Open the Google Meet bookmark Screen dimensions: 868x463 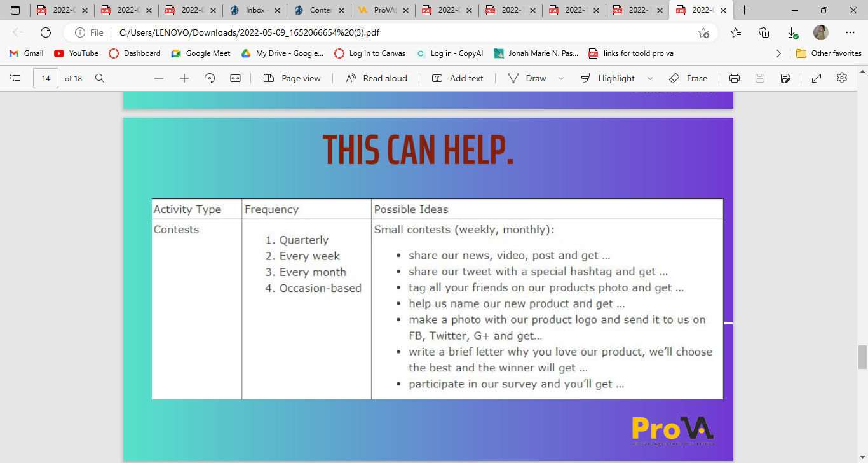pos(201,53)
